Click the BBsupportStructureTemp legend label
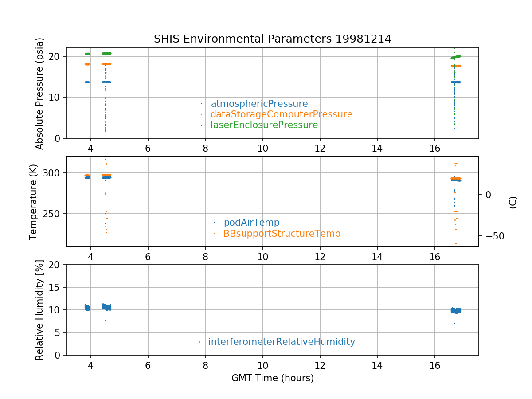The width and height of the screenshot is (532, 399). point(282,234)
